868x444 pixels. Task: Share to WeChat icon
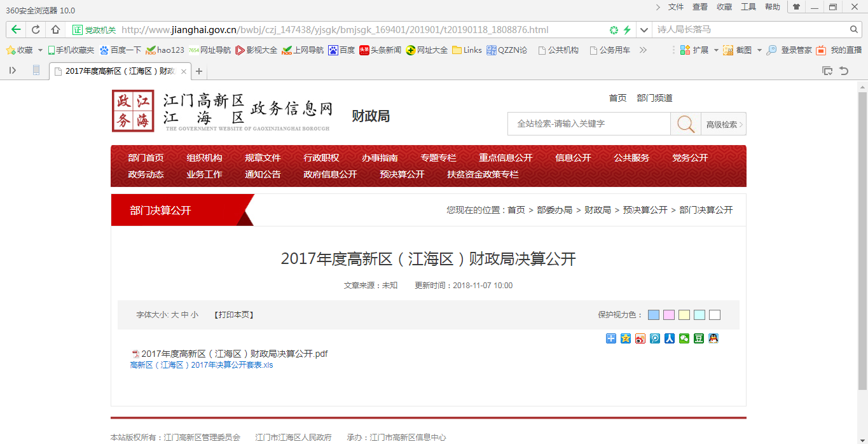coord(684,338)
